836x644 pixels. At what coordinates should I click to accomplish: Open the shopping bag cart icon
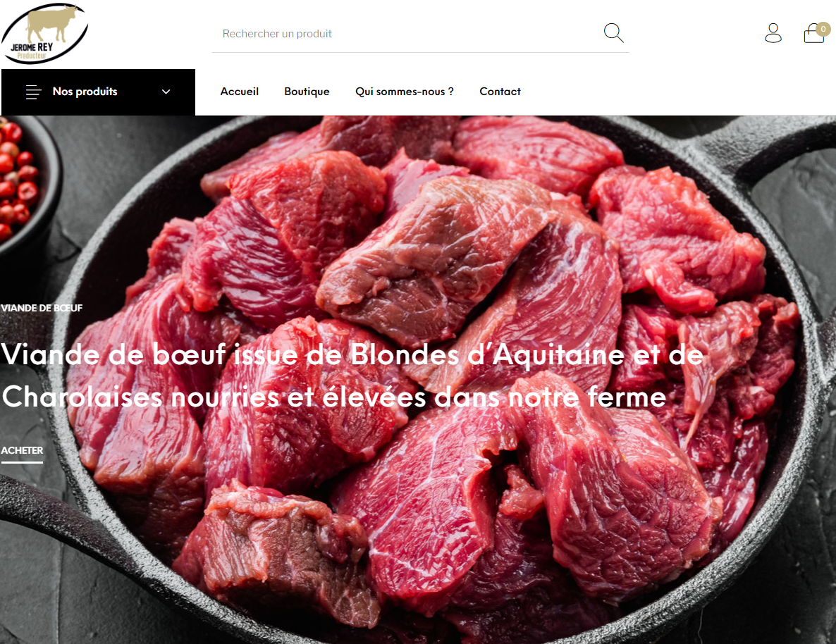[813, 34]
